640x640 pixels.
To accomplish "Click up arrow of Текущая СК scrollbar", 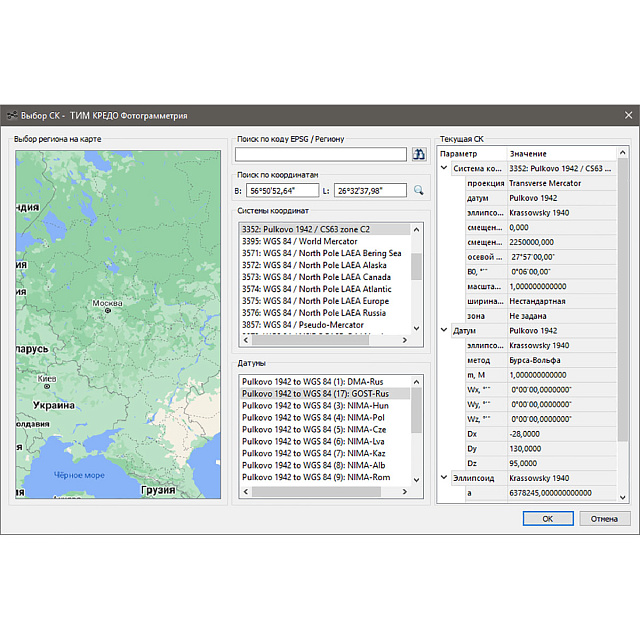I will [x=622, y=153].
